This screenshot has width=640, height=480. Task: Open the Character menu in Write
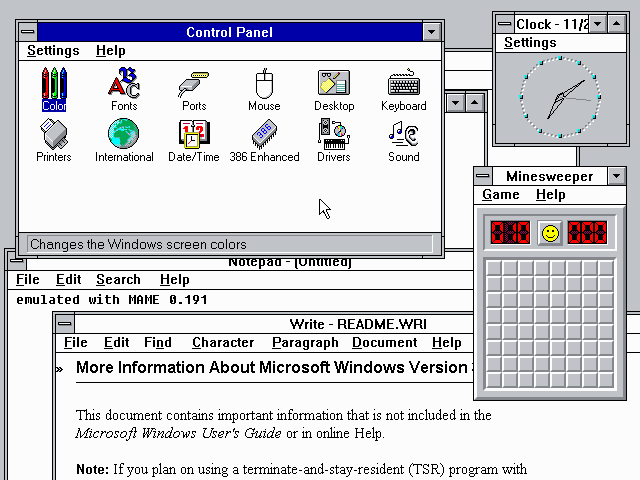click(x=223, y=342)
